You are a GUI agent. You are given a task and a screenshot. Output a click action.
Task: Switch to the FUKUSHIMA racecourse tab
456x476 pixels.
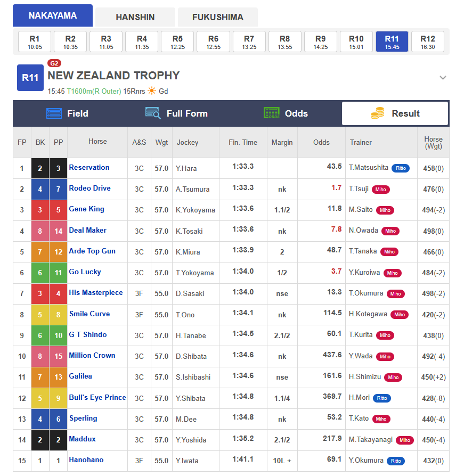coord(218,17)
